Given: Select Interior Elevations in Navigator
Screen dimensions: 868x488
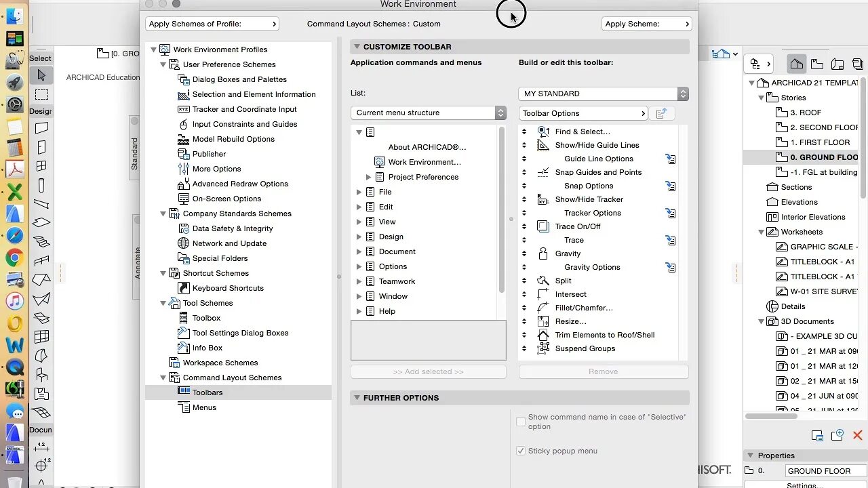Looking at the screenshot, I should click(x=813, y=217).
